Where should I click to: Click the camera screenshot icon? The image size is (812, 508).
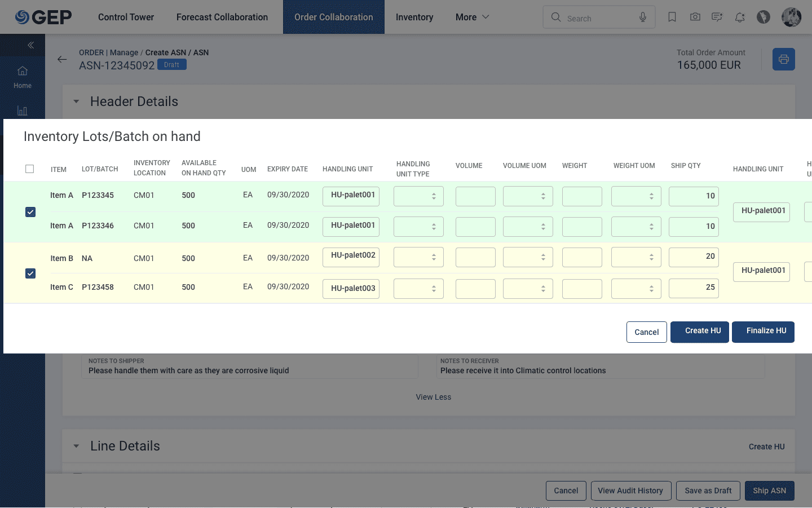[695, 17]
